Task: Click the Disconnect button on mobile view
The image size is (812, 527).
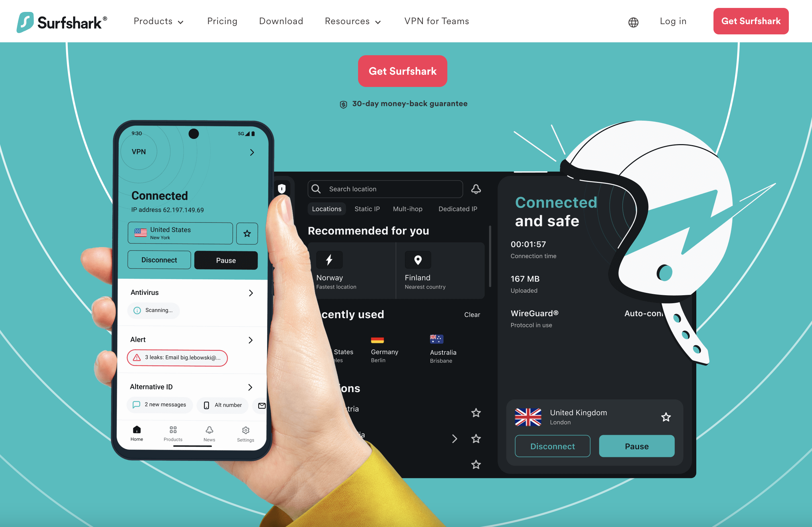Action: pyautogui.click(x=159, y=259)
